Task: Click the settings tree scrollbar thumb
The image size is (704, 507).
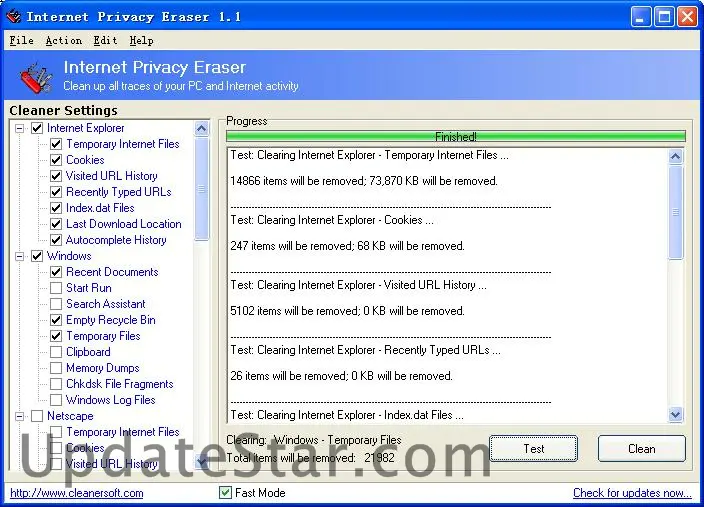Action: pos(202,189)
